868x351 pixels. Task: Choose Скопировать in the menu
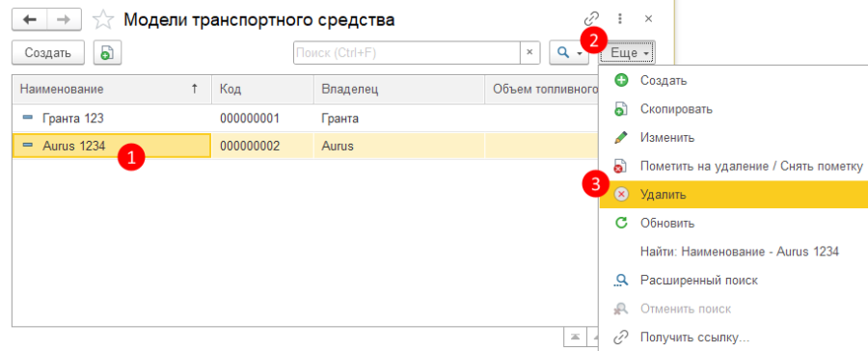(734, 109)
